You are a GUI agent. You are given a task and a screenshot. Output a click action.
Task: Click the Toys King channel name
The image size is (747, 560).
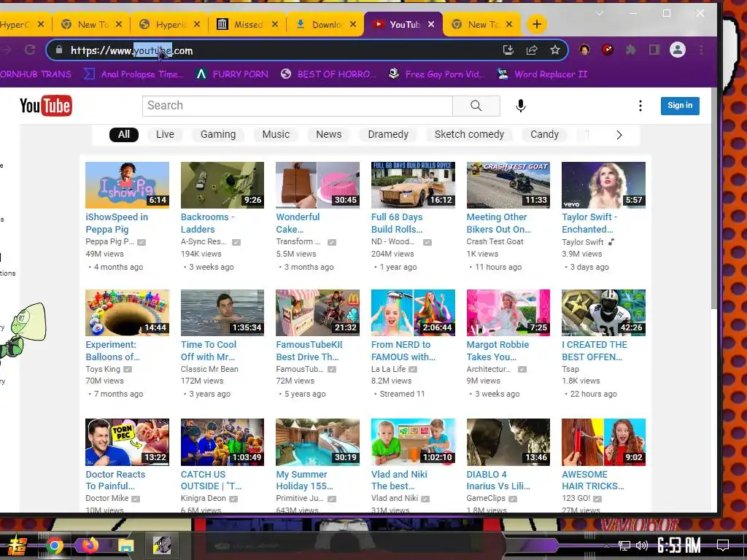[103, 369]
